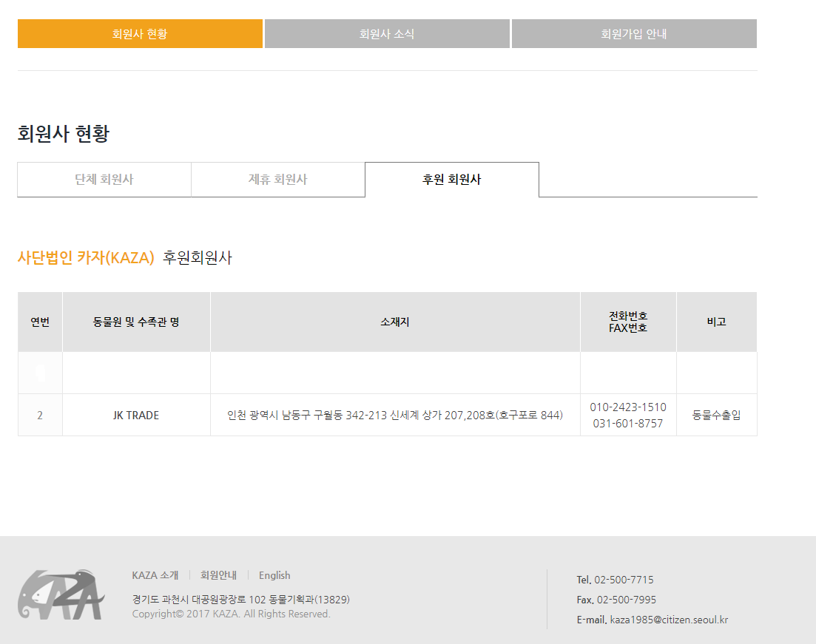The width and height of the screenshot is (816, 644).
Task: Go to the 회원가입 안내 tab
Action: (634, 34)
